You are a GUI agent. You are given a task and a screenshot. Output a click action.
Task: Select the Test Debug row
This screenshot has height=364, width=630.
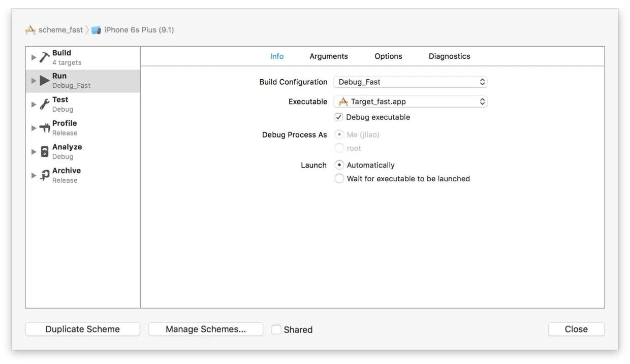[83, 105]
